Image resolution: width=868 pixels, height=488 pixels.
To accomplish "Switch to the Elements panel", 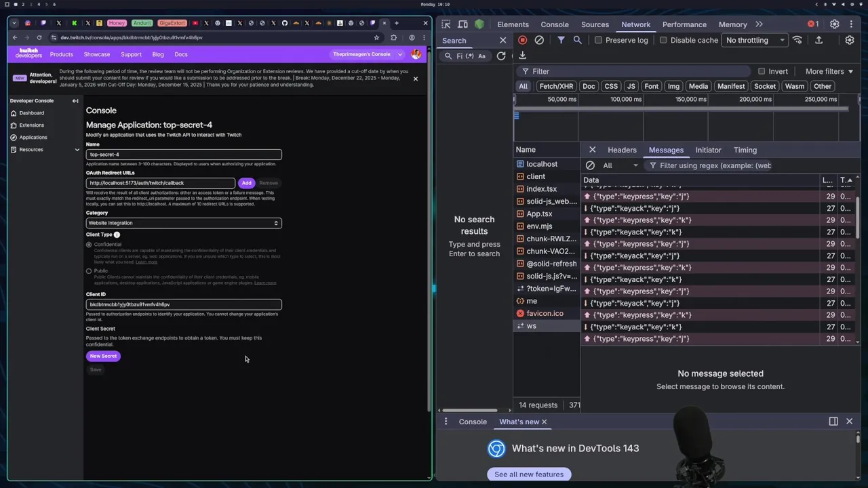I will pos(513,24).
